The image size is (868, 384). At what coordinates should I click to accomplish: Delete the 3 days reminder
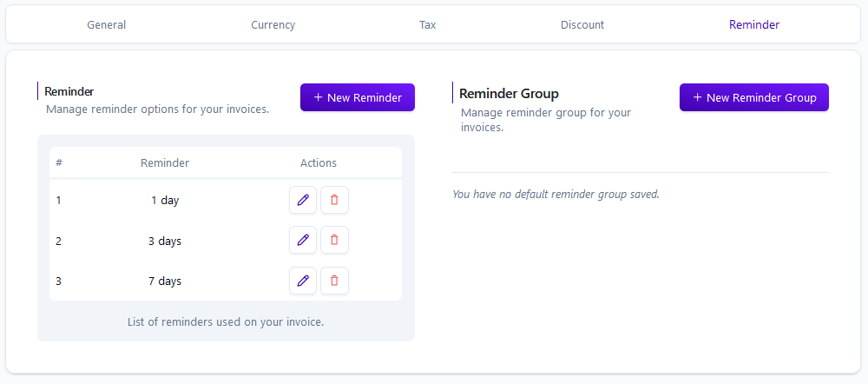point(334,240)
